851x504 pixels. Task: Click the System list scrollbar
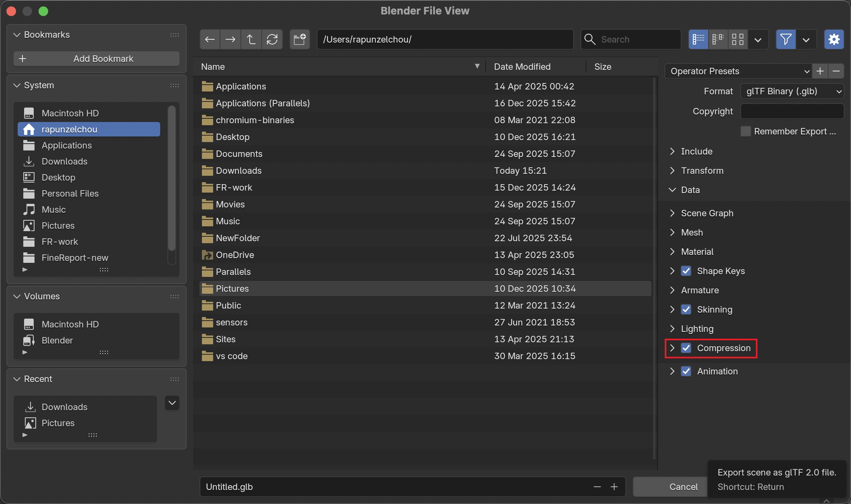172,178
